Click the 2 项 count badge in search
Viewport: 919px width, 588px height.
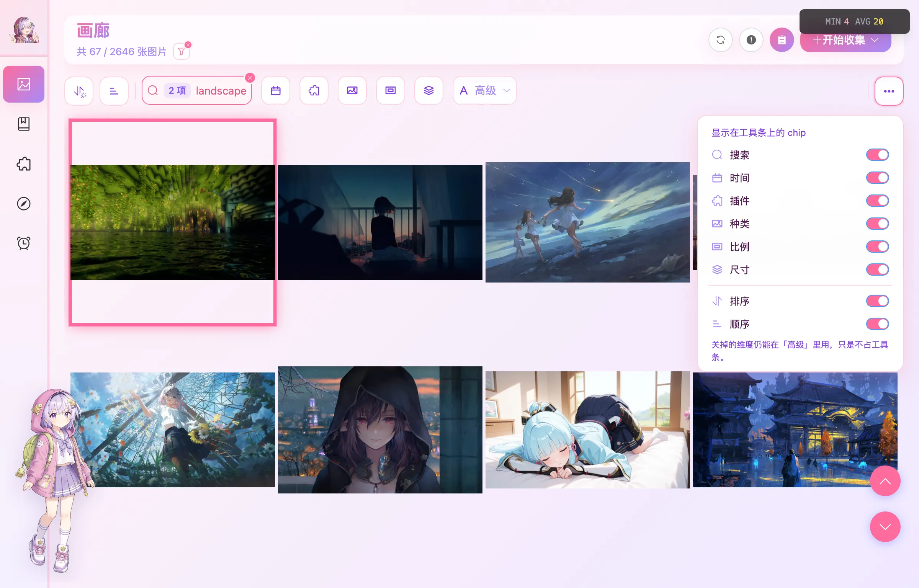[177, 91]
